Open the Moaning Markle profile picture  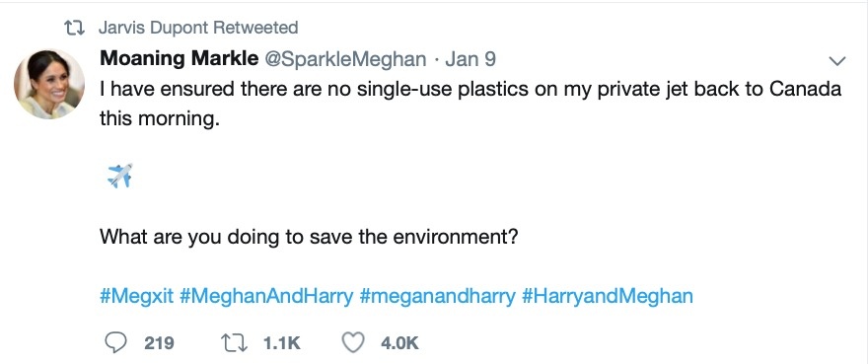click(x=49, y=84)
